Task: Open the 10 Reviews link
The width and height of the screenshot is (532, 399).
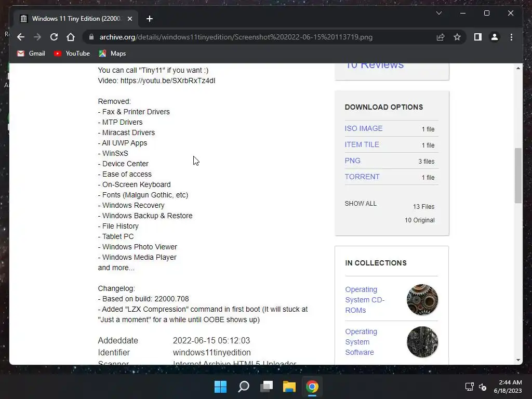Action: coord(375,65)
